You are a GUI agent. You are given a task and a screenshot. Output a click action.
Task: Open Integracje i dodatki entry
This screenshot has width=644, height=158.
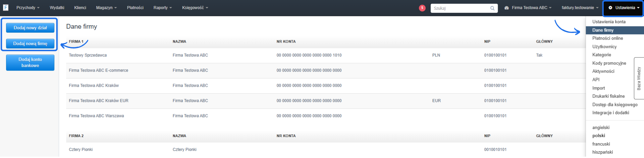tap(610, 113)
